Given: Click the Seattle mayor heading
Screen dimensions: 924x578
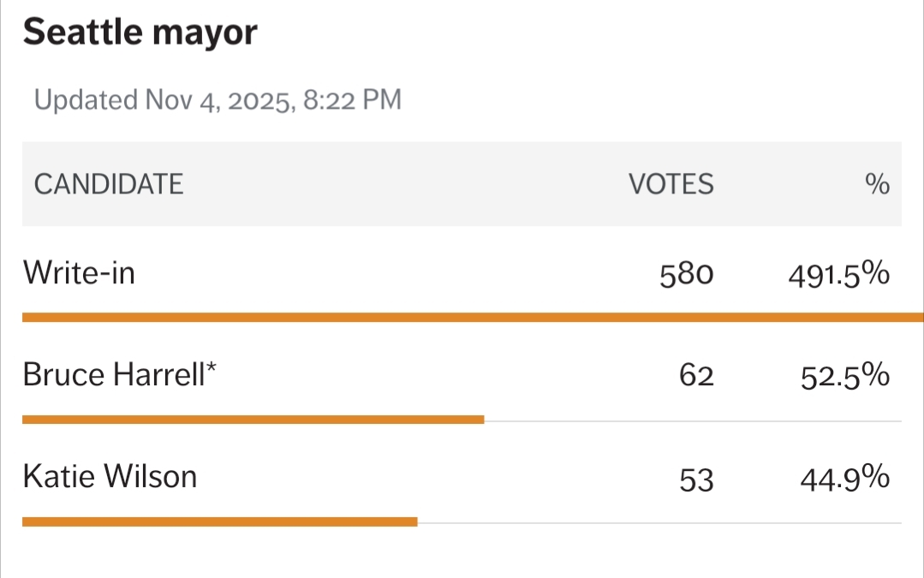Looking at the screenshot, I should point(140,33).
